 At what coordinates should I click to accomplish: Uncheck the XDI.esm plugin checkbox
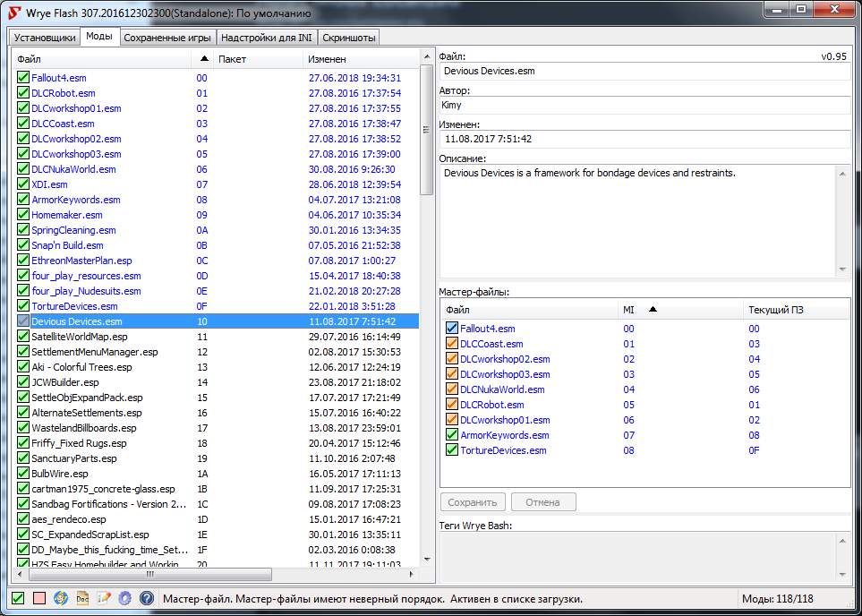23,184
